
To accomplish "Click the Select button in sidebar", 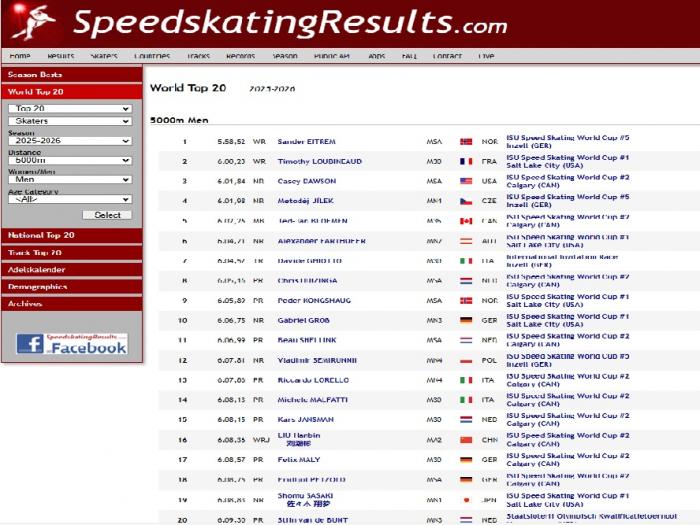I will pyautogui.click(x=107, y=215).
